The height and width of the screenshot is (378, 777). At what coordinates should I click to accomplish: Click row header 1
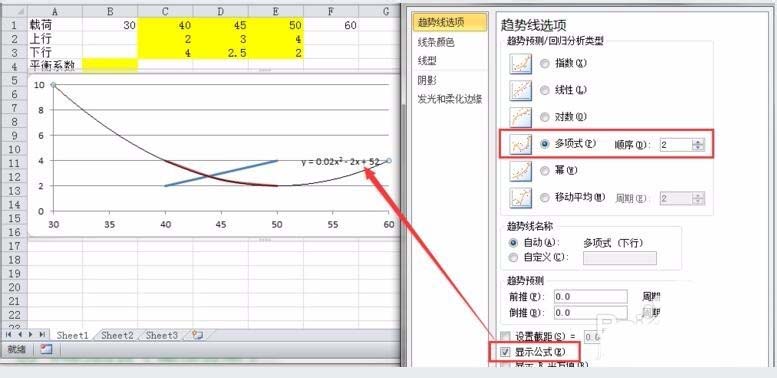click(x=14, y=25)
